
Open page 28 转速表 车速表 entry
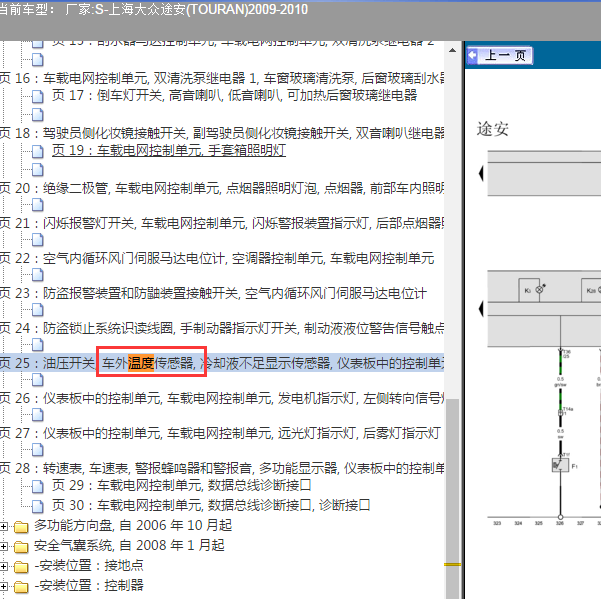[222, 468]
